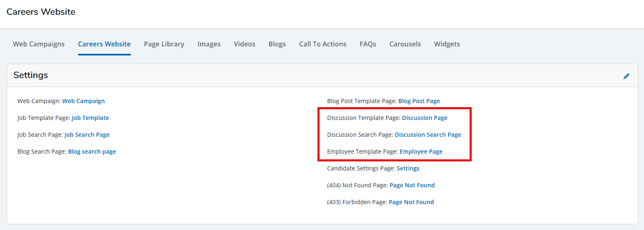Screen dimensions: 644x230
Task: Open the Videos tab
Action: (244, 44)
